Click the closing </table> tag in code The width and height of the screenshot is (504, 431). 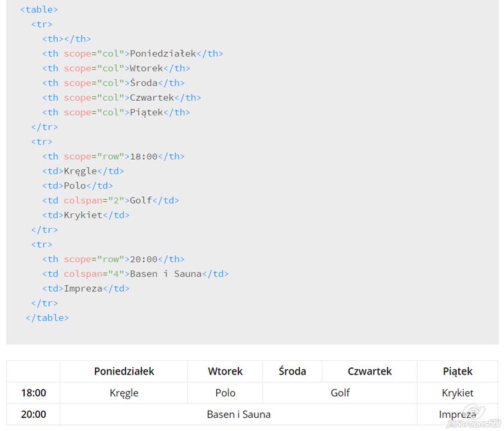click(x=47, y=318)
